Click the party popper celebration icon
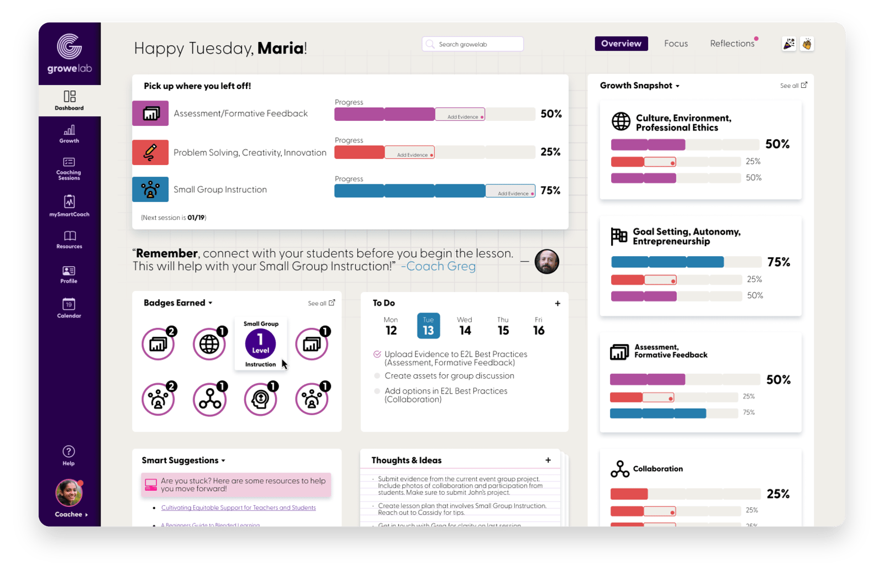884x588 pixels. point(789,44)
